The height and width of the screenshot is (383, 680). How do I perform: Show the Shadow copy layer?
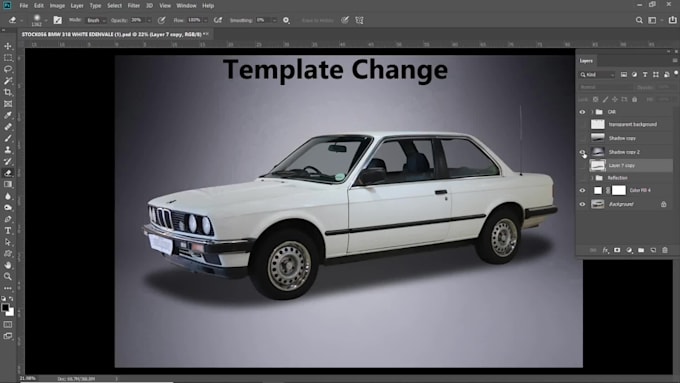coord(582,138)
